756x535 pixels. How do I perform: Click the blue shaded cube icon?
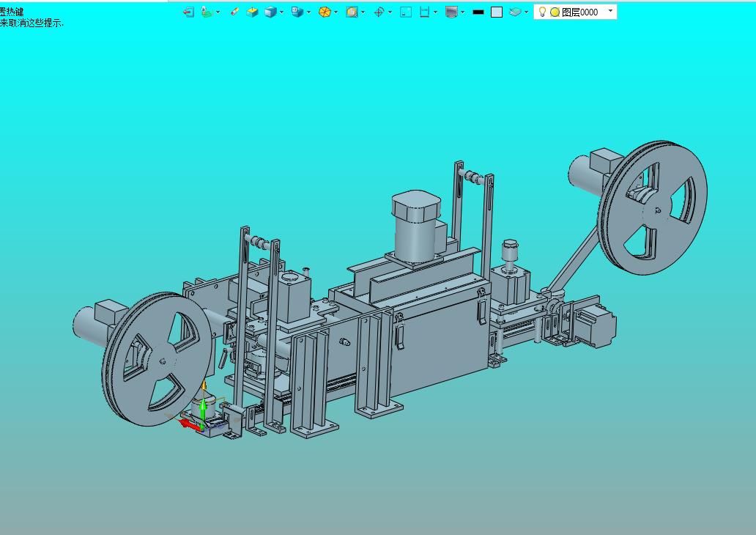(x=271, y=12)
